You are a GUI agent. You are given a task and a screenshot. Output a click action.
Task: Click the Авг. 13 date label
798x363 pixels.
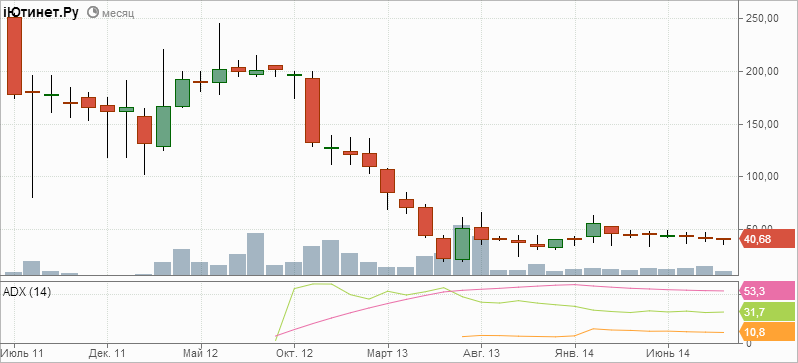[x=481, y=352]
